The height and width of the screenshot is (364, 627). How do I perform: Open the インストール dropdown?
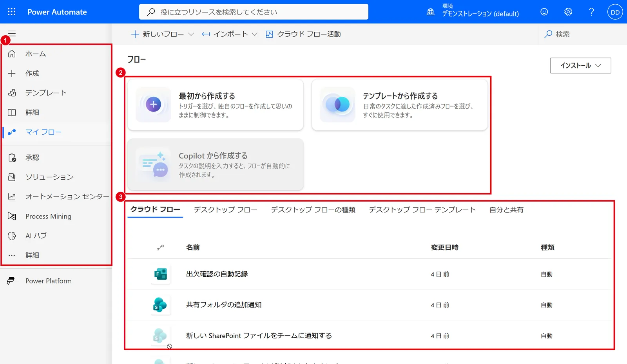(x=580, y=65)
